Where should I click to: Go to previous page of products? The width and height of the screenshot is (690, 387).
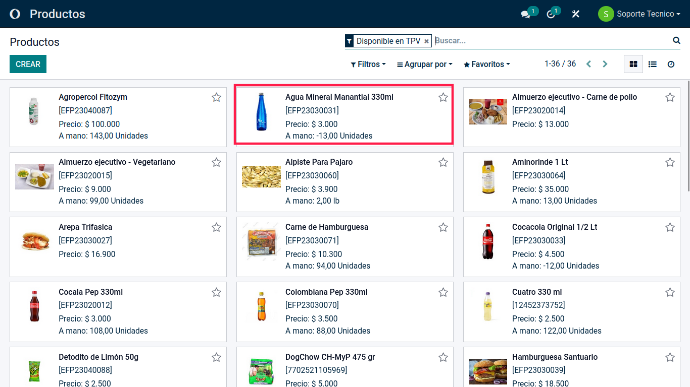[x=589, y=64]
